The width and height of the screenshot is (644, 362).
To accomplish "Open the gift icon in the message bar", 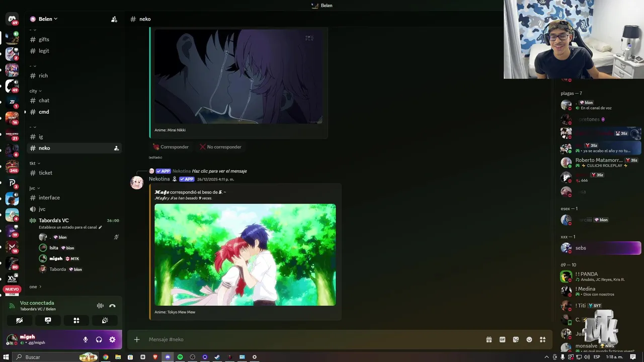I will [489, 339].
